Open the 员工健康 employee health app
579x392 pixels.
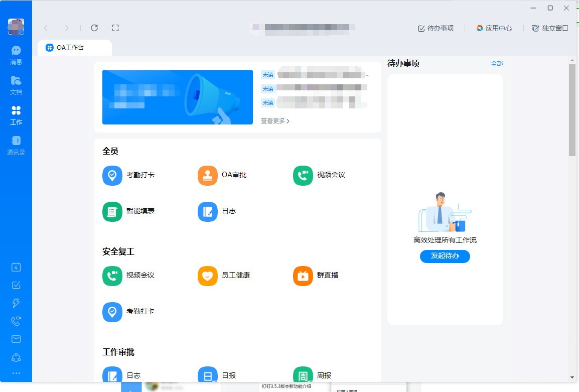click(x=224, y=276)
